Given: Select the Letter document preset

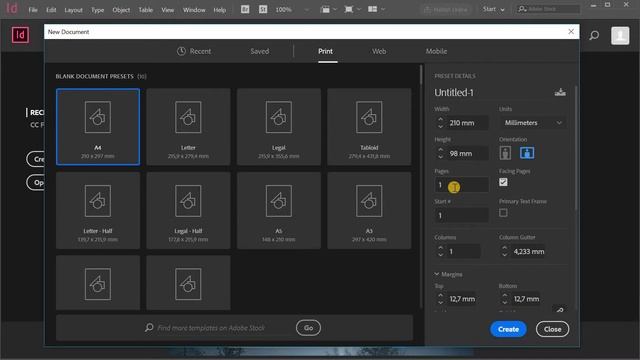Looking at the screenshot, I should (x=188, y=127).
